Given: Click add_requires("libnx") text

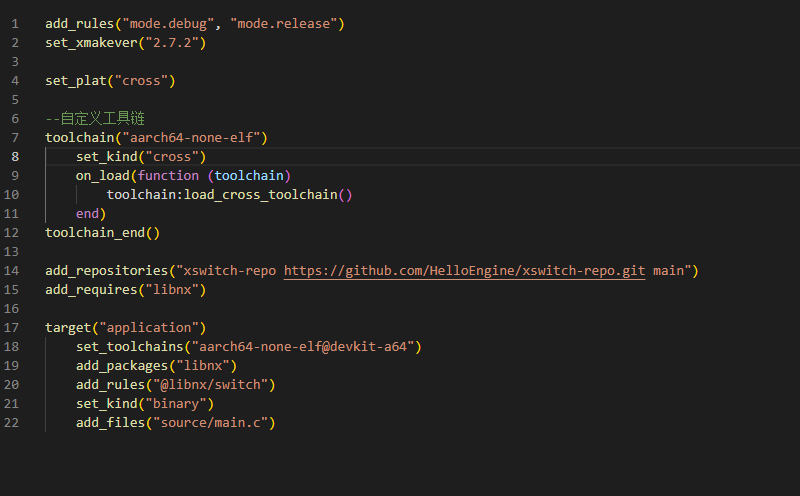Looking at the screenshot, I should [126, 289].
